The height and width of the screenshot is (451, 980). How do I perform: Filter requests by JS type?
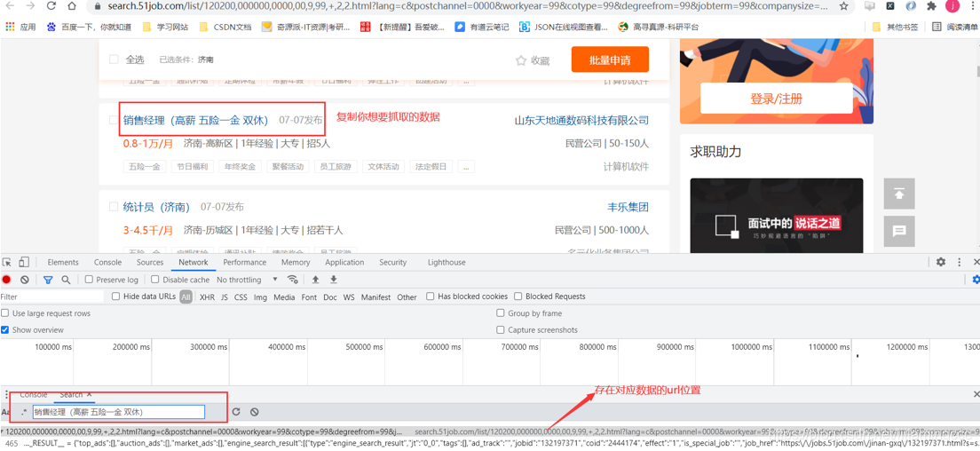225,297
